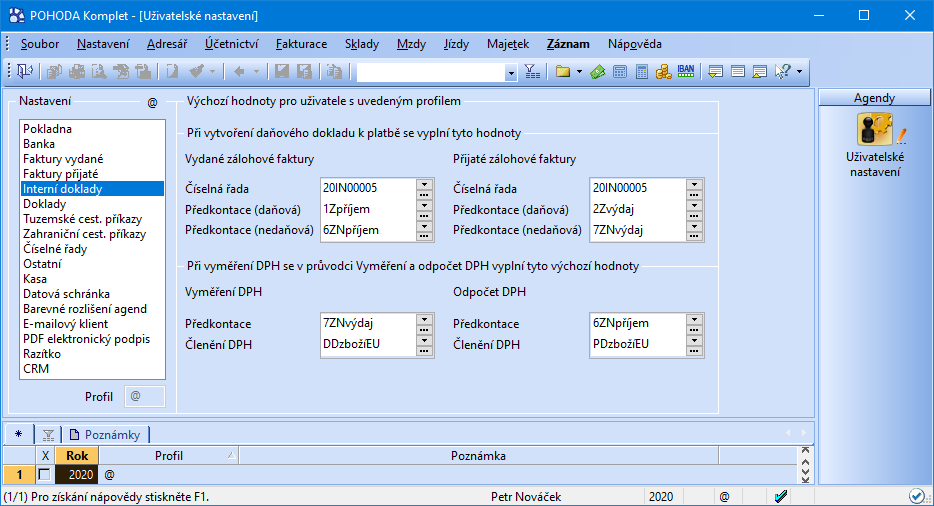
Task: Select Faktury vydané in settings list
Action: click(63, 159)
